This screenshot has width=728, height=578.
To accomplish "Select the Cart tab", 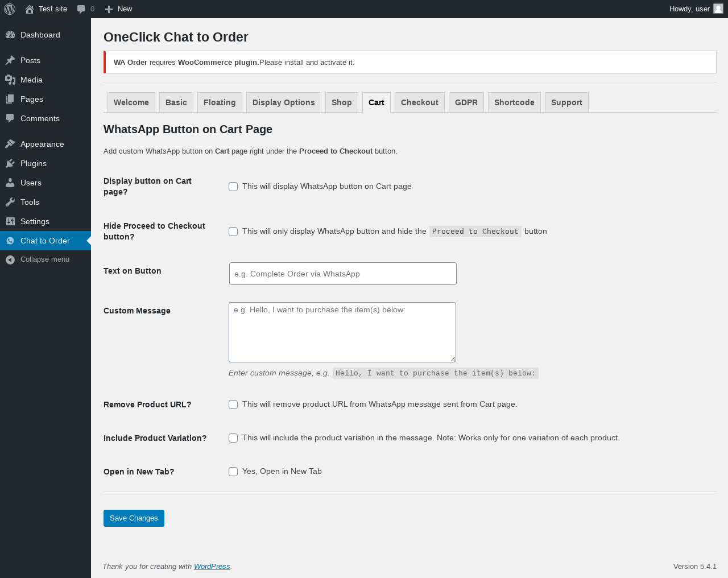I will coord(377,102).
